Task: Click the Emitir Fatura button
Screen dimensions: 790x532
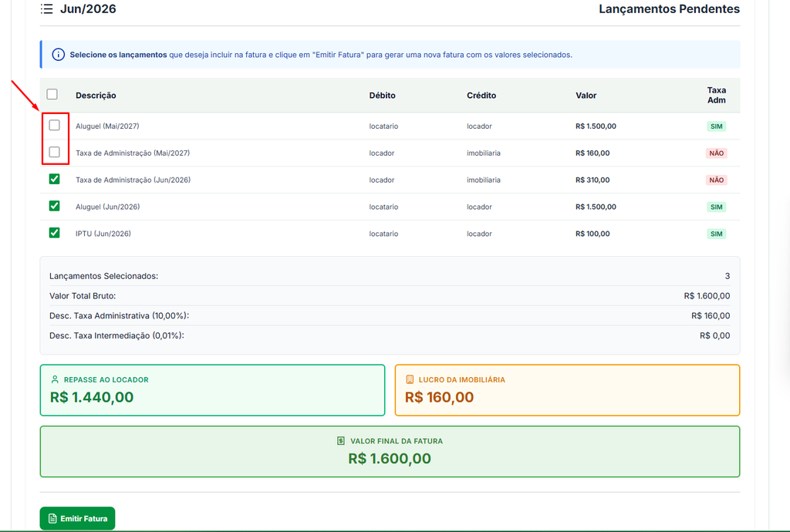Action: click(78, 518)
